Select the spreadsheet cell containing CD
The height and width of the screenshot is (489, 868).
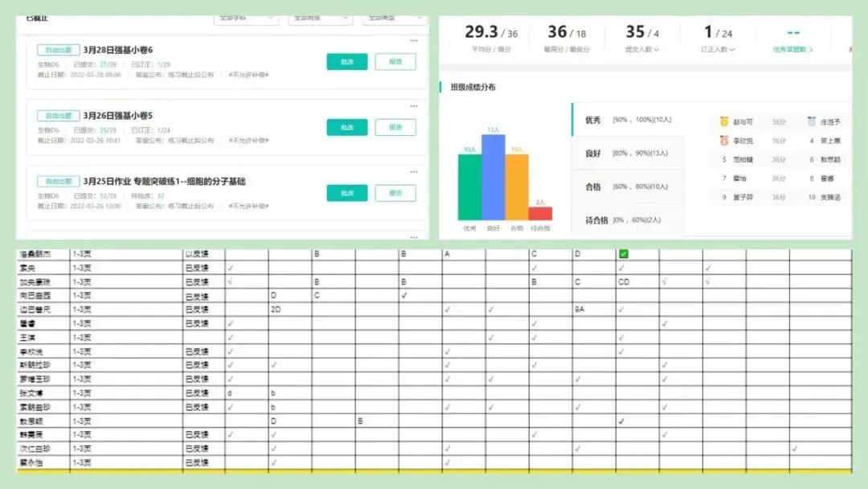pyautogui.click(x=637, y=281)
